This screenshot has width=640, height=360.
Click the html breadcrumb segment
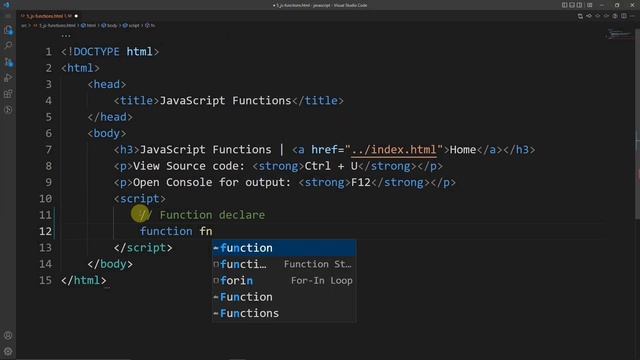point(91,25)
